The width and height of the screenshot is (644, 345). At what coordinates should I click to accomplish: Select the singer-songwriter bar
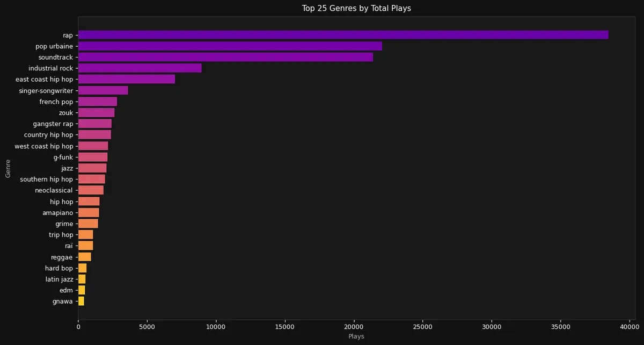click(x=102, y=90)
